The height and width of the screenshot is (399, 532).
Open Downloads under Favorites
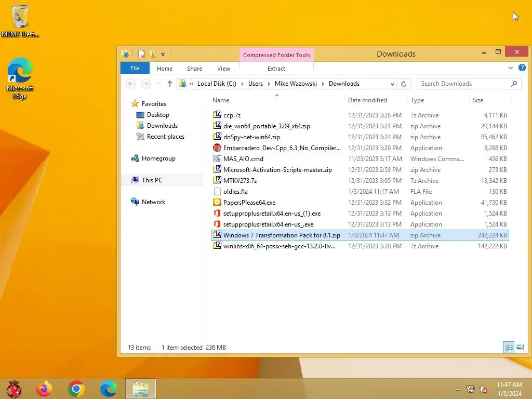pyautogui.click(x=157, y=126)
